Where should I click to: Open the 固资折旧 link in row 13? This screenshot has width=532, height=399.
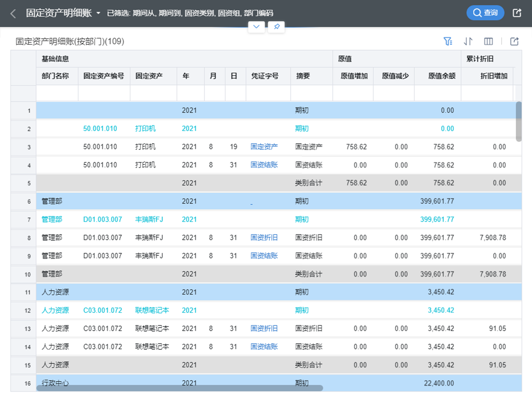point(264,329)
